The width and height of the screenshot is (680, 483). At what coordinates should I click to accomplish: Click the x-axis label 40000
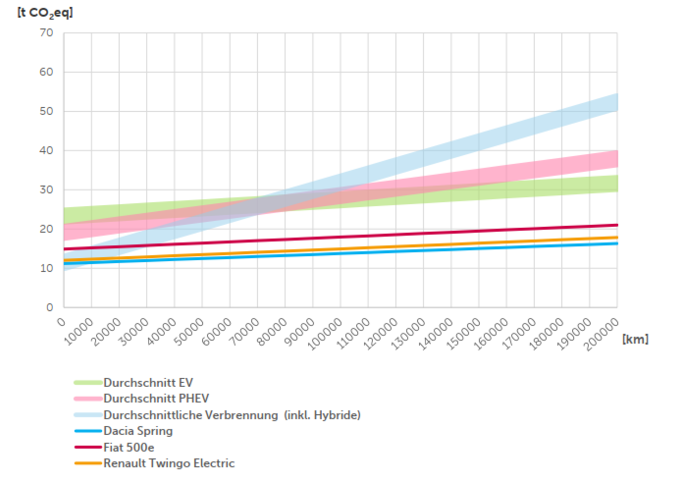point(162,331)
